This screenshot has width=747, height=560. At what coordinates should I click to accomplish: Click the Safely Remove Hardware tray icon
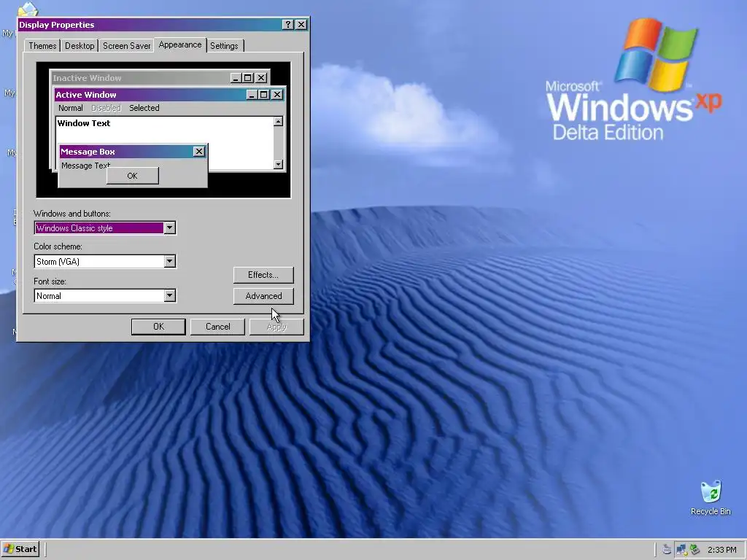pos(695,550)
